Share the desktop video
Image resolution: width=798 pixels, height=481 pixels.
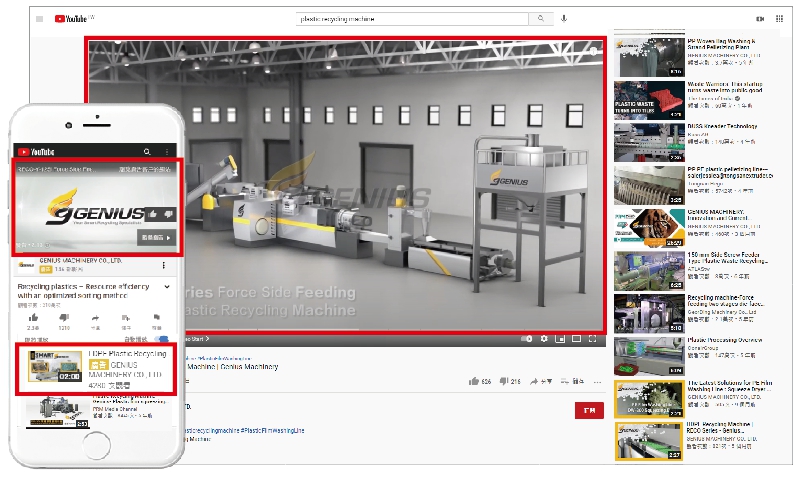click(x=541, y=381)
